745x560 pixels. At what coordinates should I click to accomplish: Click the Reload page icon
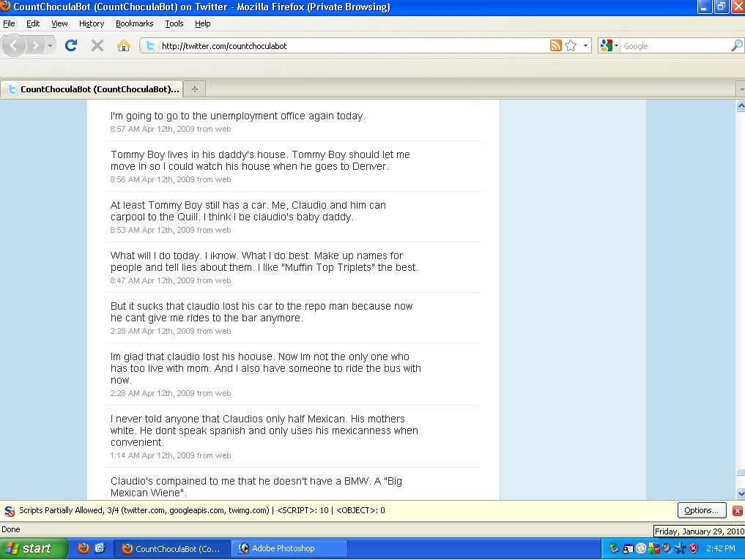pyautogui.click(x=71, y=45)
